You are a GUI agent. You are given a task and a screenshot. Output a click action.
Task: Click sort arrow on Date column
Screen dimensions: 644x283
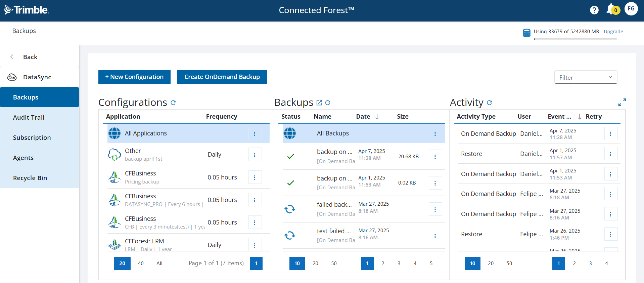tap(377, 116)
